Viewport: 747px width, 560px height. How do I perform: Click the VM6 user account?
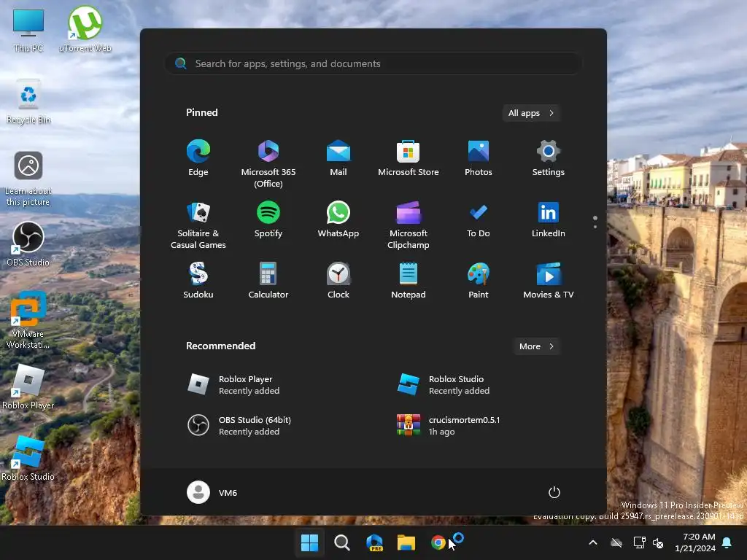click(x=212, y=492)
